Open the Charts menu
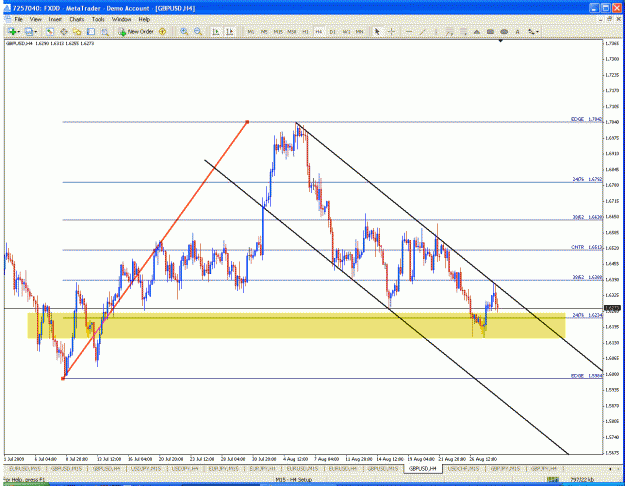 click(77, 19)
